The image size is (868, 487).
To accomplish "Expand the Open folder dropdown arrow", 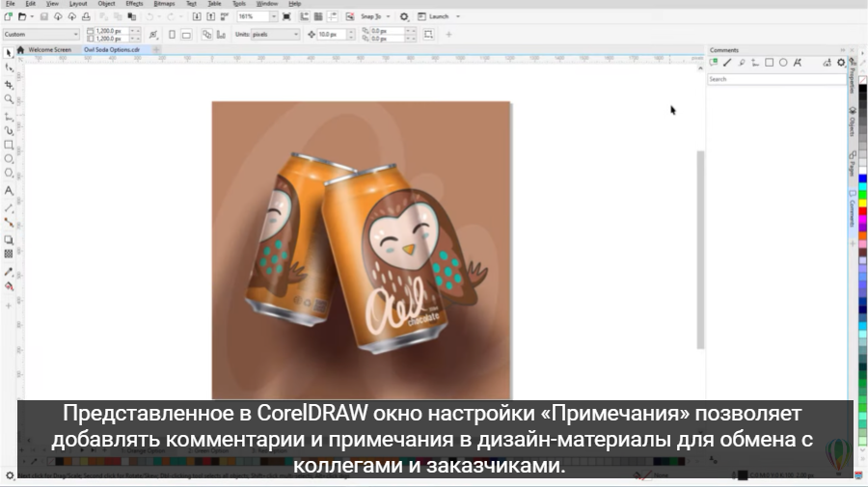I will click(32, 16).
